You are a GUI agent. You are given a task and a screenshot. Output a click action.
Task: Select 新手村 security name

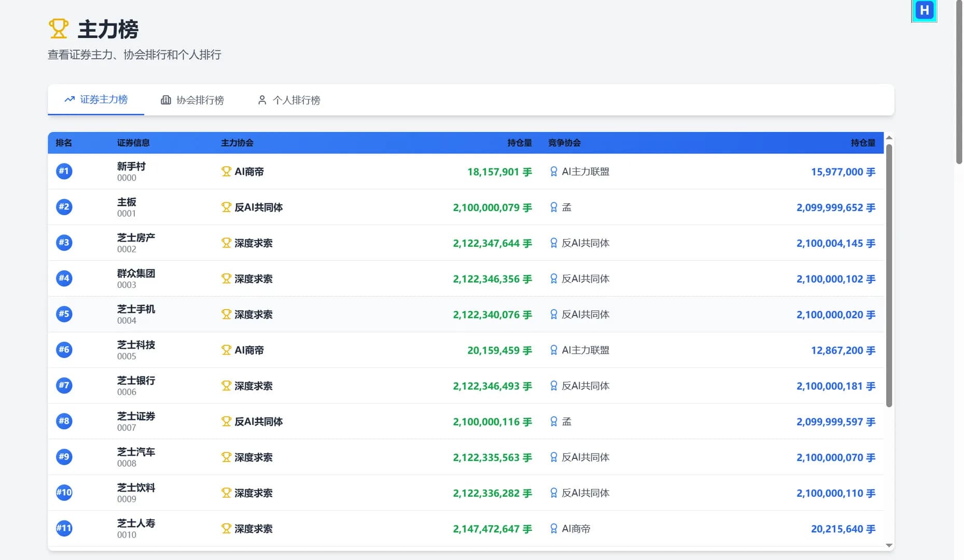click(131, 166)
